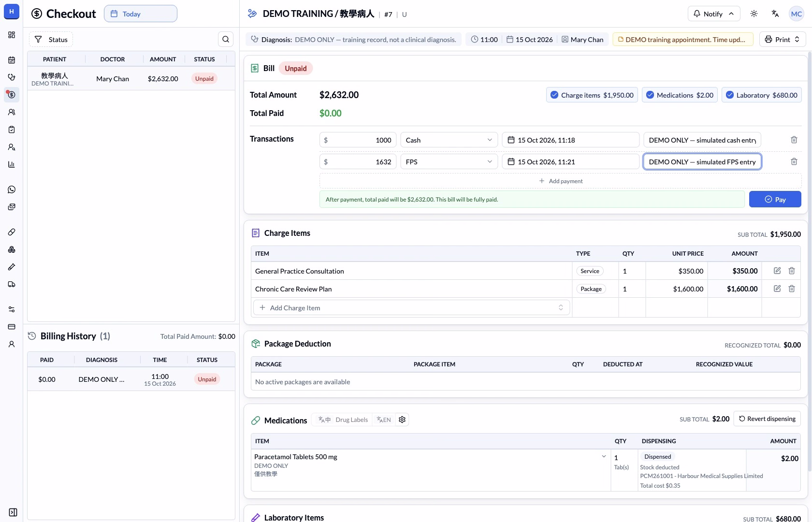The width and height of the screenshot is (812, 522).
Task: Select EN drug label language toggle
Action: click(x=384, y=420)
